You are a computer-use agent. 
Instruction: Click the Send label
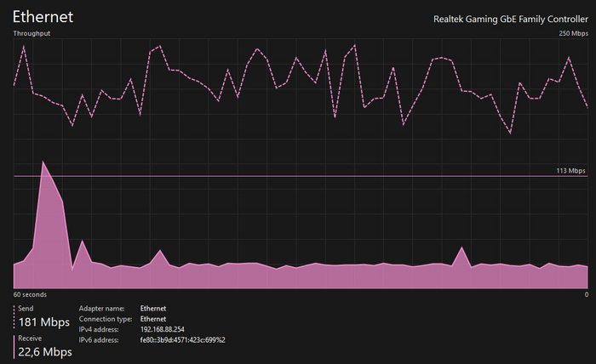pos(26,309)
